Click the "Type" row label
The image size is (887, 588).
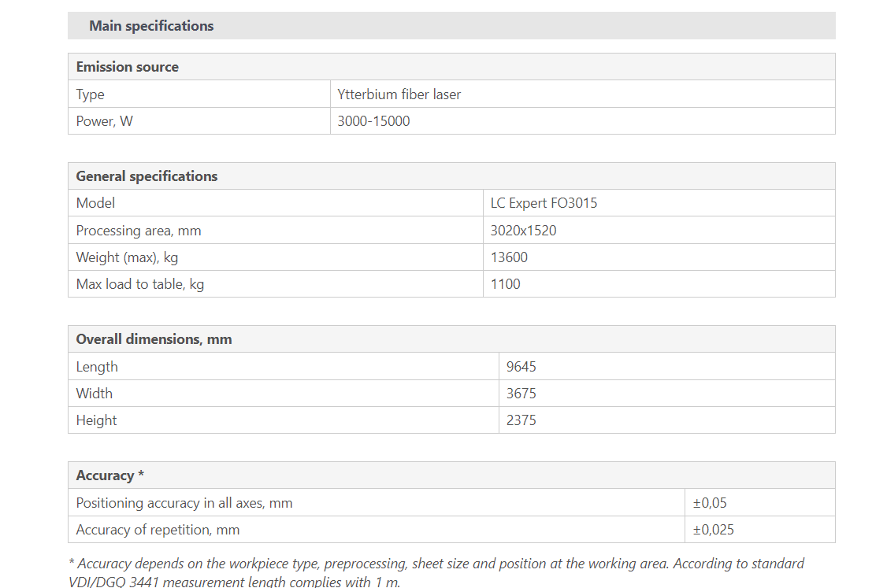[x=90, y=94]
